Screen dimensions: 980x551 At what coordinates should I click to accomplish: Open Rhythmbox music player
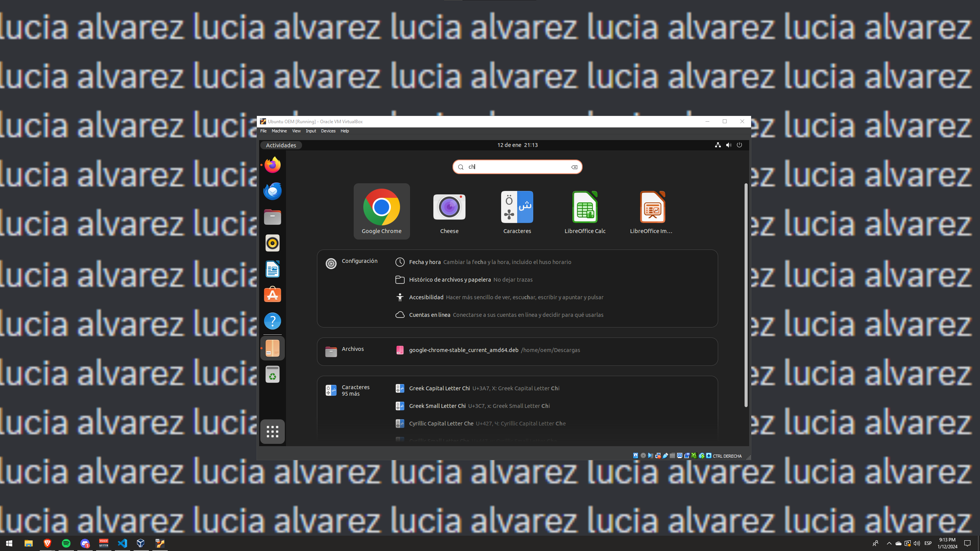coord(272,243)
